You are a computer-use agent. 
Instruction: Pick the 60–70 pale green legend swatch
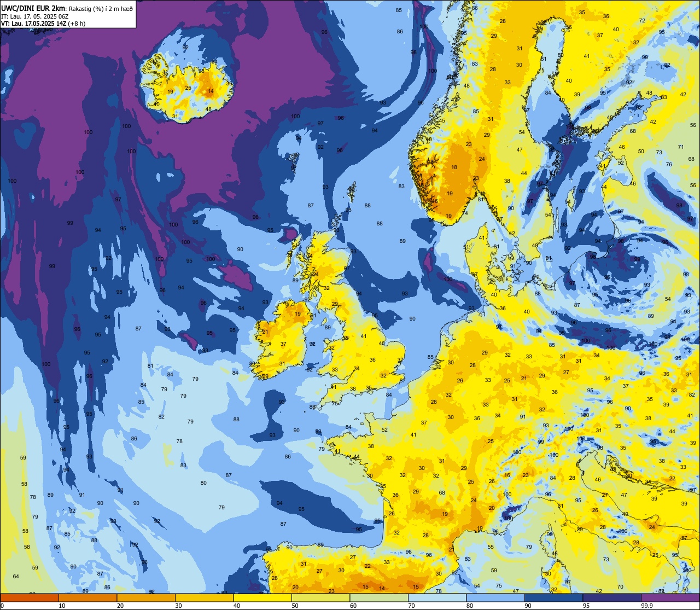379,598
